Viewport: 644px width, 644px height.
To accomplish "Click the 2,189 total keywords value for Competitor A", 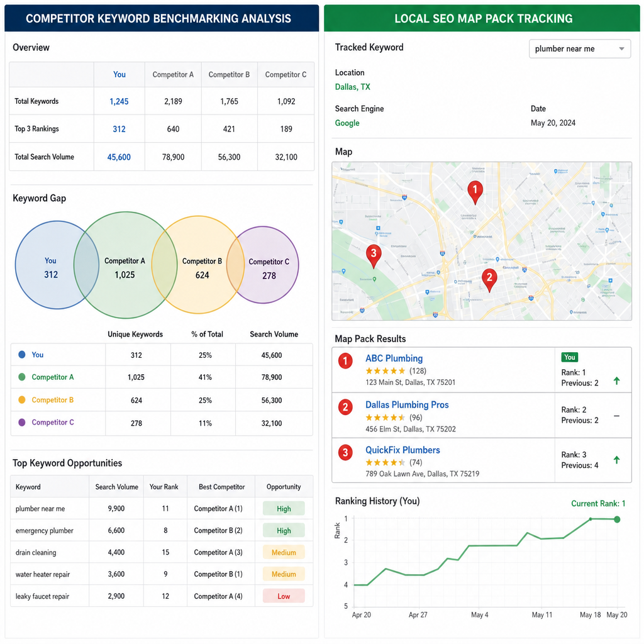I will tap(173, 101).
